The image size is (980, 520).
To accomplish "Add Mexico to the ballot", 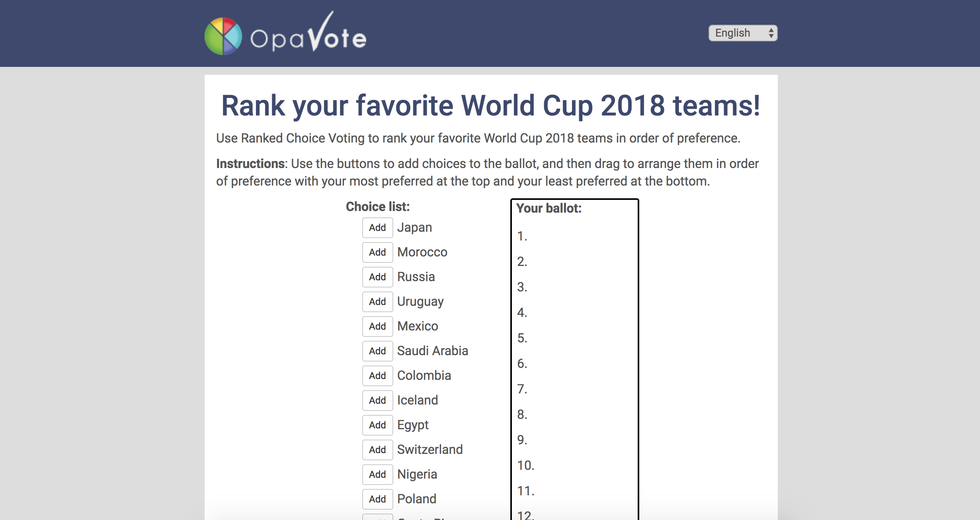I will (377, 326).
